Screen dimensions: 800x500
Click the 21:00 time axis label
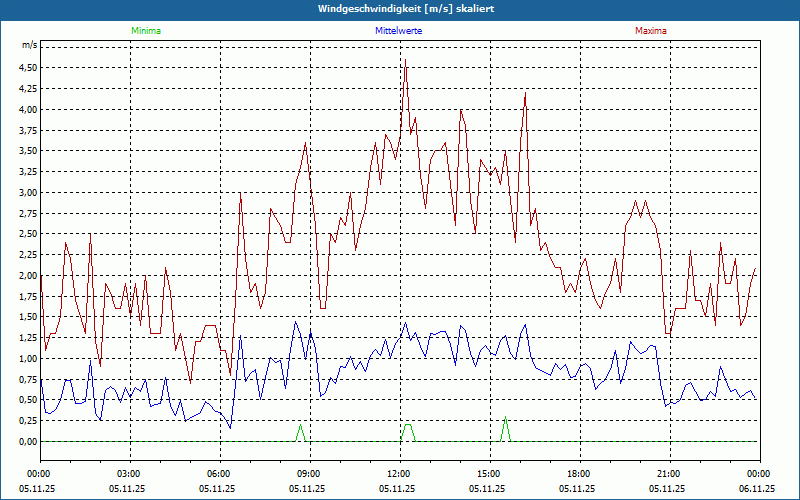[670, 474]
